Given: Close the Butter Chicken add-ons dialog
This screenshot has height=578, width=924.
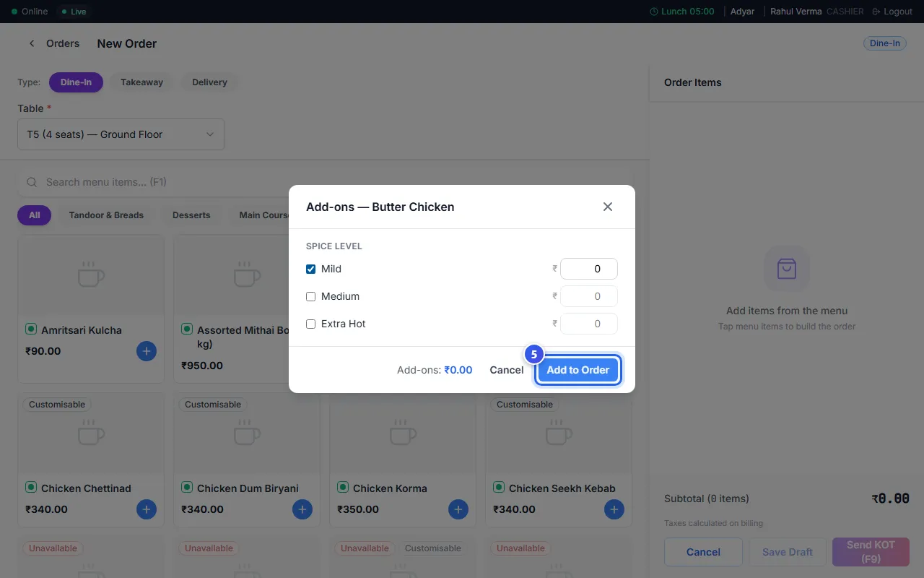Looking at the screenshot, I should coord(608,207).
